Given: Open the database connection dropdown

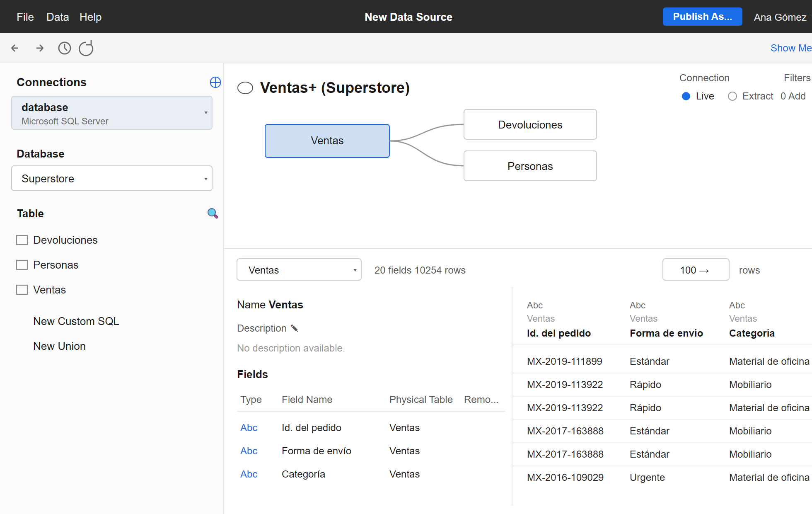Looking at the screenshot, I should tap(112, 113).
